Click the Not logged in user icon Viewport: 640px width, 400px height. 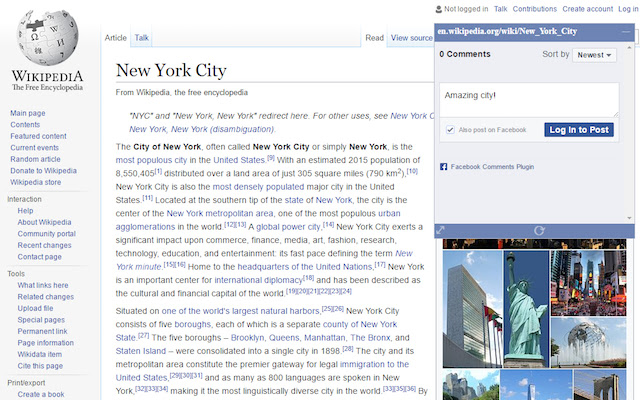click(x=439, y=9)
